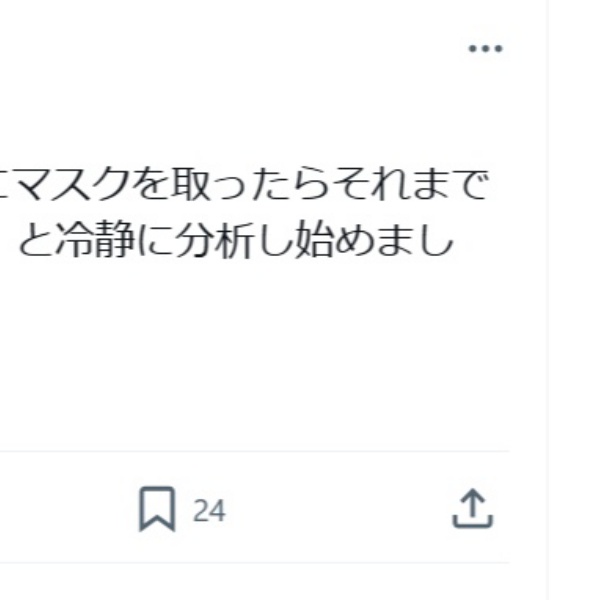Click the word 冷静に in the second line
Viewport: 600px width, 600px height.
[115, 243]
